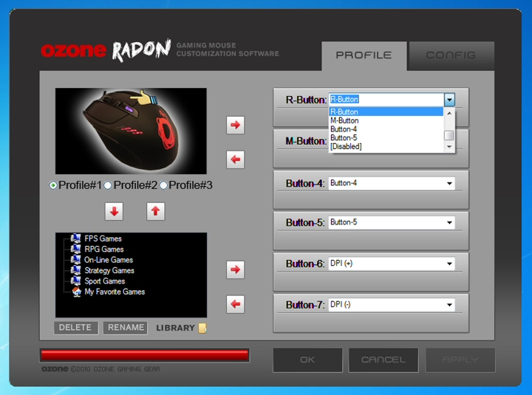This screenshot has width=532, height=395.
Task: Click the APPLY button
Action: click(x=460, y=360)
